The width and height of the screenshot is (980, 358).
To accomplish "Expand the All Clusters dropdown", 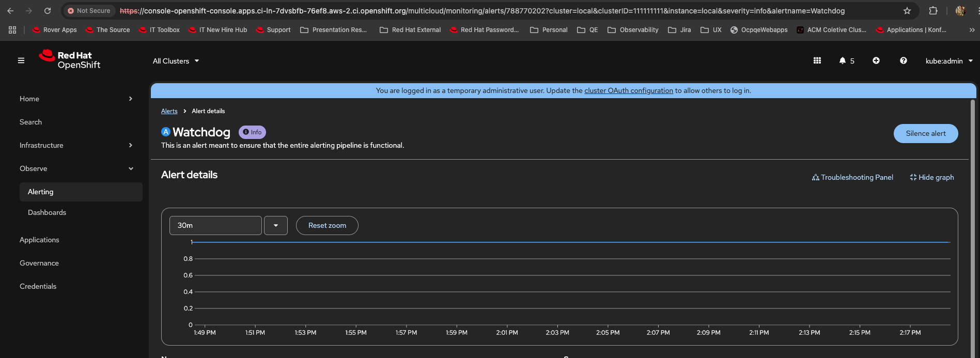I will 176,61.
